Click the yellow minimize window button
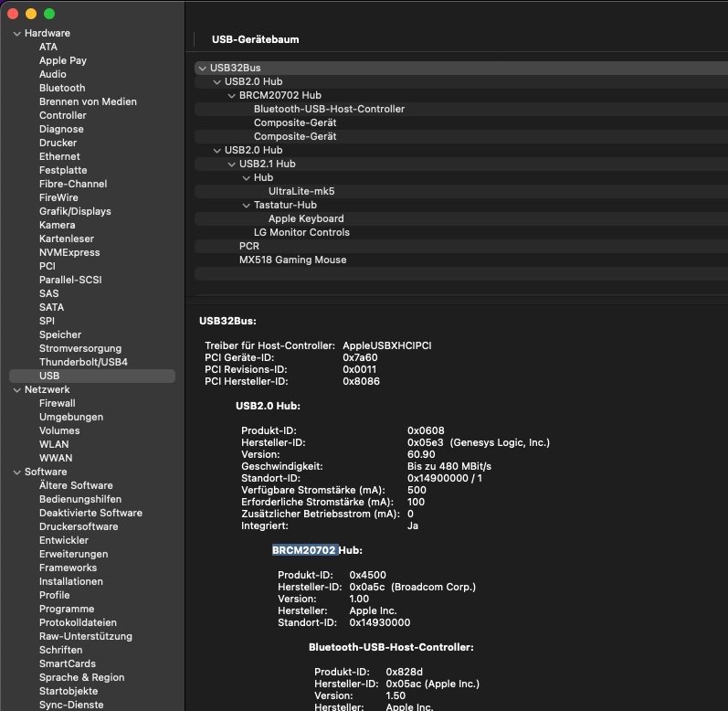 31,14
